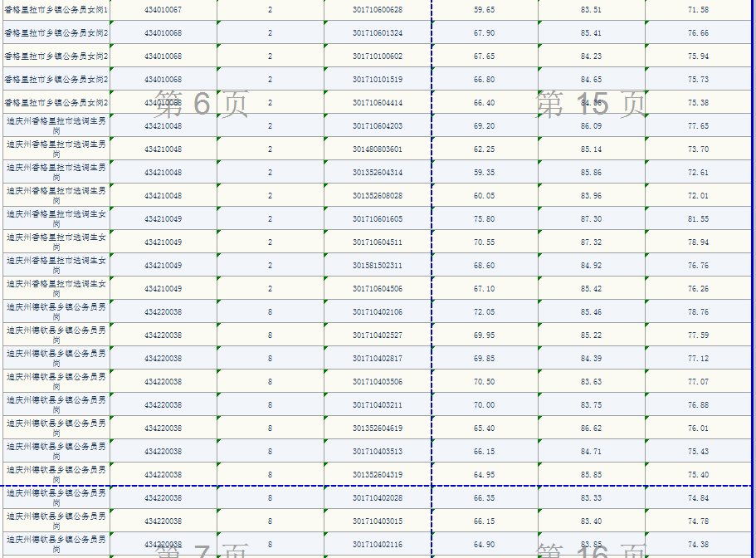Select total score 77.65 cell

(698, 126)
